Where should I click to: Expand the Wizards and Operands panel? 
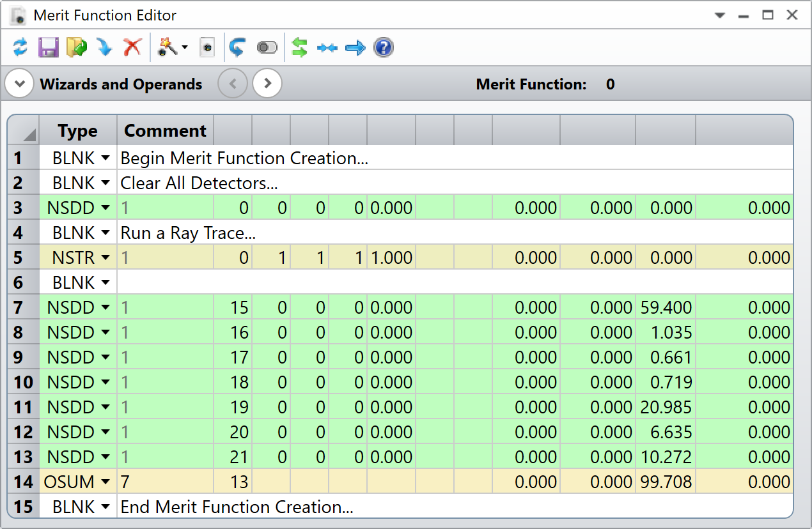pyautogui.click(x=20, y=84)
